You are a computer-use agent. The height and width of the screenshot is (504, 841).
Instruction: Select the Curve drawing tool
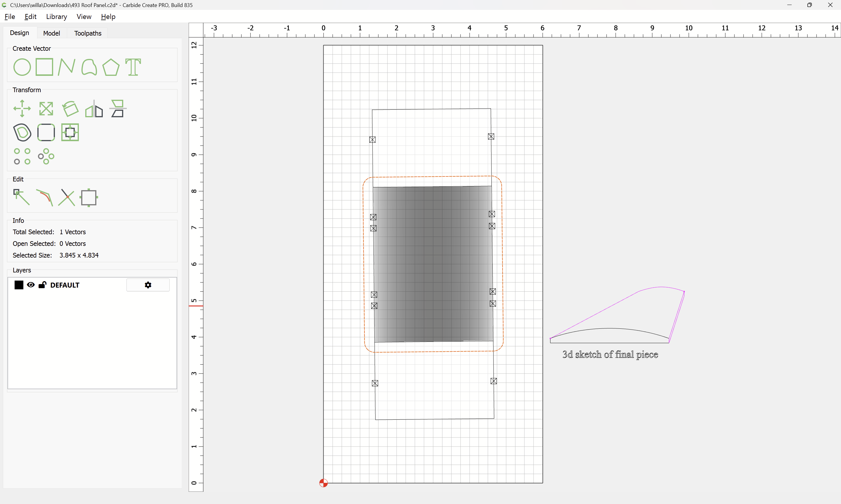click(x=89, y=67)
